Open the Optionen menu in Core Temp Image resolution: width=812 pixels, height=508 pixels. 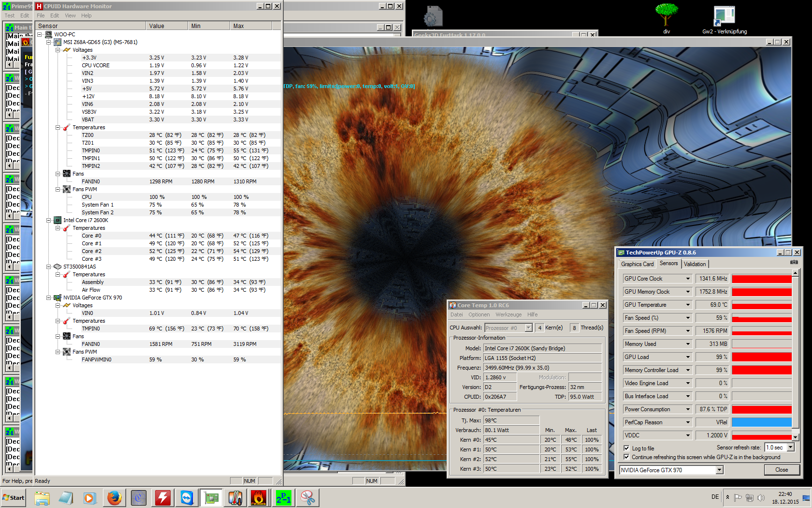click(478, 314)
